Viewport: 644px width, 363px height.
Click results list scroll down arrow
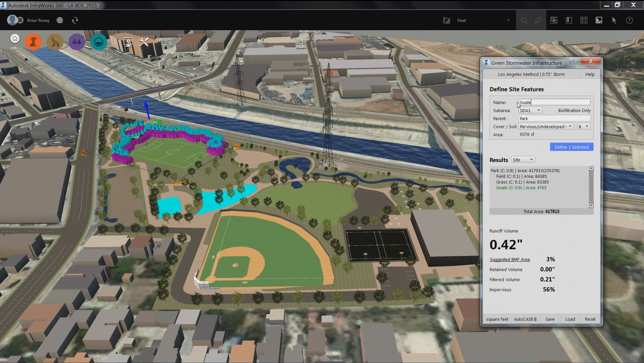pyautogui.click(x=591, y=206)
